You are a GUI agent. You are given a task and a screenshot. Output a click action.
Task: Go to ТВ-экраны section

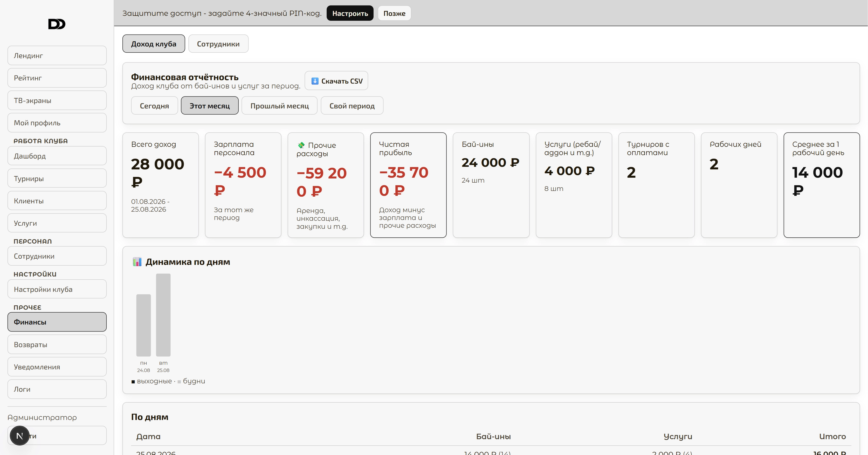click(x=57, y=100)
